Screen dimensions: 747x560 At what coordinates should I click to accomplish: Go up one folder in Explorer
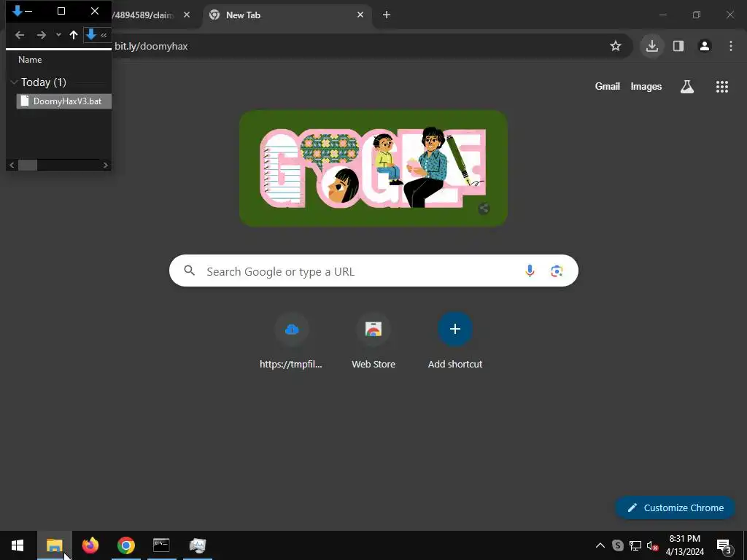point(74,35)
